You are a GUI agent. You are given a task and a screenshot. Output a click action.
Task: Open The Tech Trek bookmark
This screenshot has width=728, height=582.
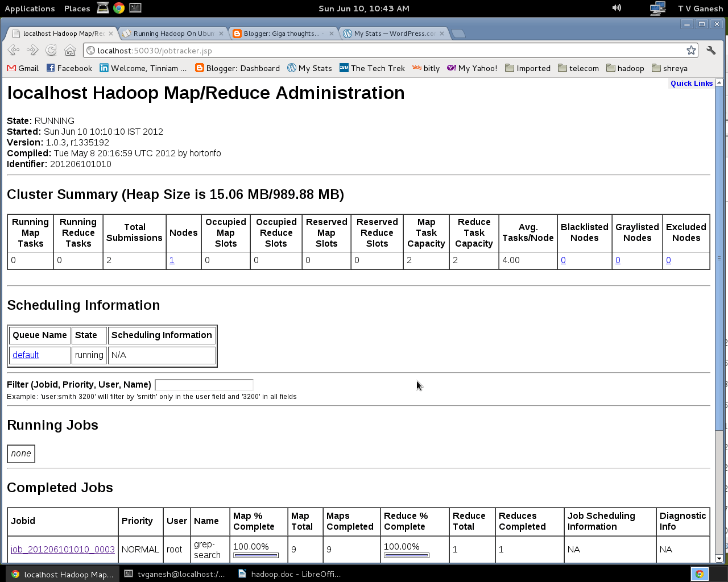(372, 68)
